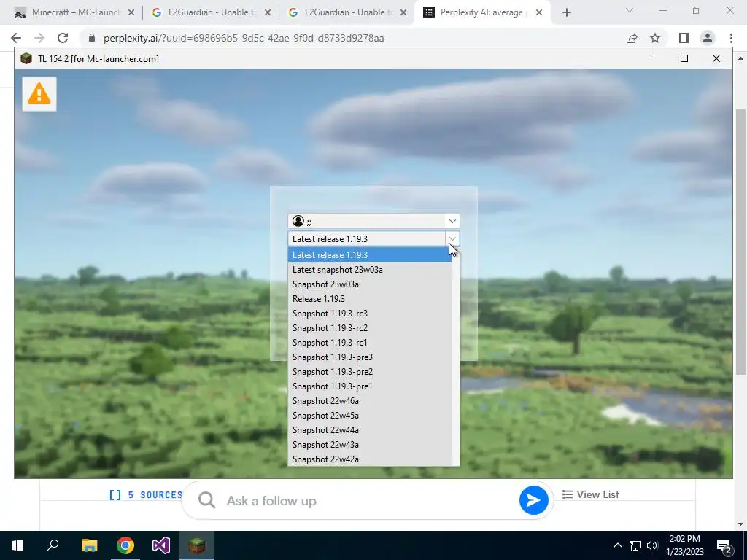This screenshot has height=560, width=747.
Task: Open Chrome tab search chevron
Action: [630, 10]
